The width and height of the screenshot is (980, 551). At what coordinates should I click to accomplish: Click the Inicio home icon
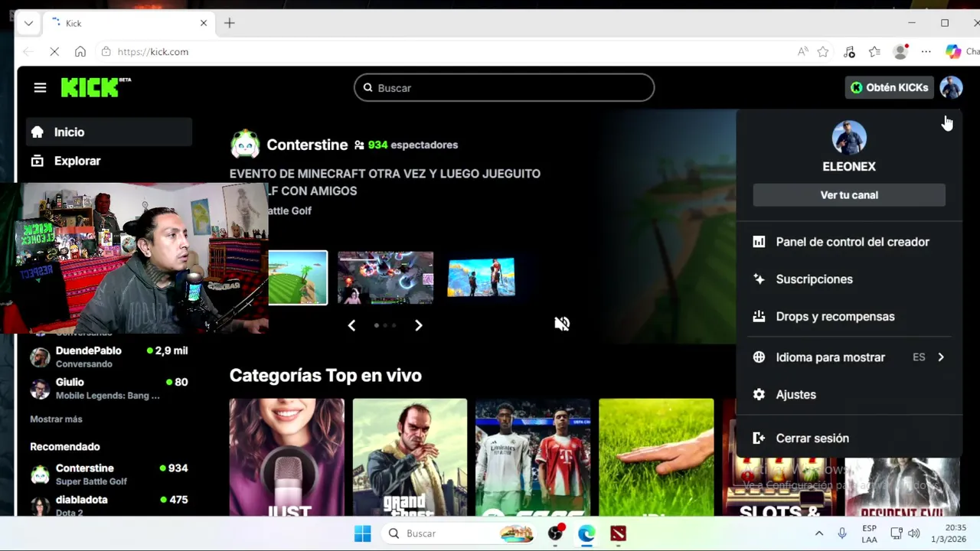point(37,132)
